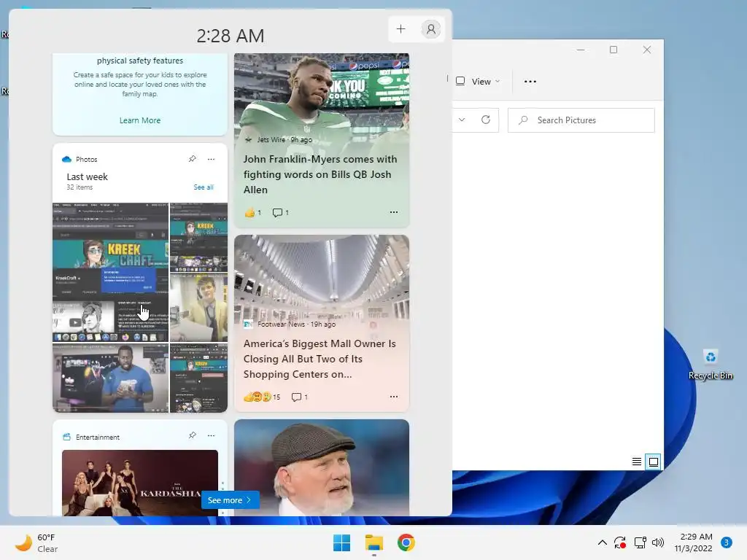
Task: Open File Explorer from the taskbar
Action: pyautogui.click(x=374, y=542)
